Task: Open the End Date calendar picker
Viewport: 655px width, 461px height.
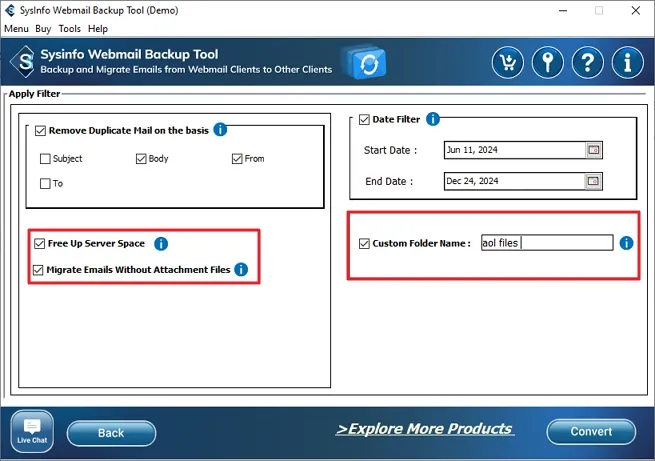Action: click(x=593, y=181)
